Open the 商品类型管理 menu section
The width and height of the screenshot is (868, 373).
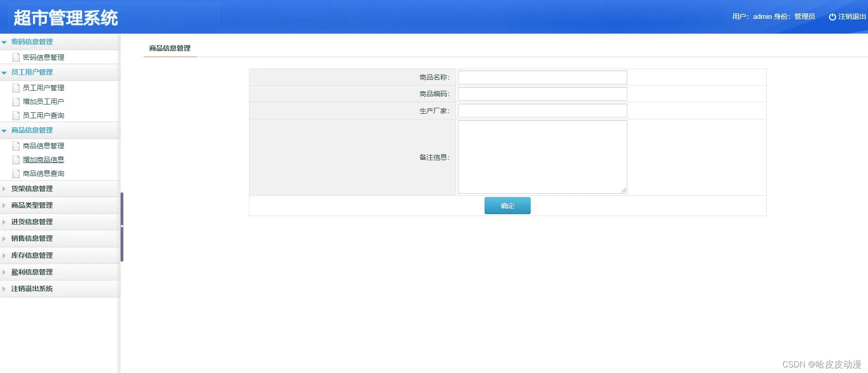coord(60,205)
